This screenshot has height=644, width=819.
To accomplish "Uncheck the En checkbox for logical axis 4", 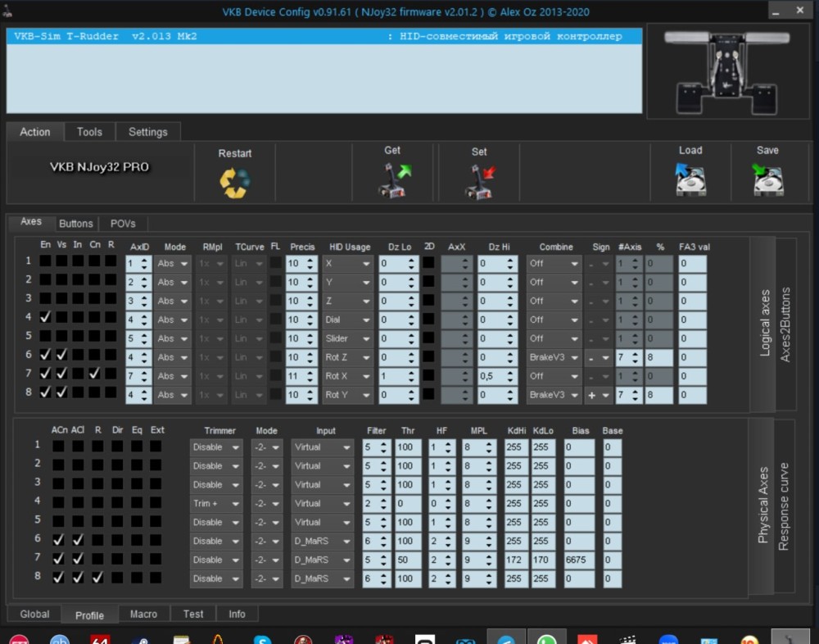I will pyautogui.click(x=46, y=317).
